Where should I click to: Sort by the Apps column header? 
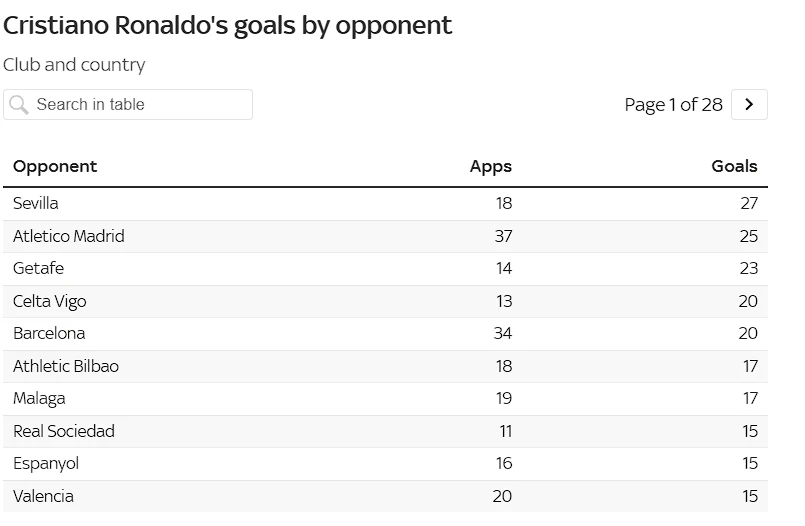[x=490, y=167]
